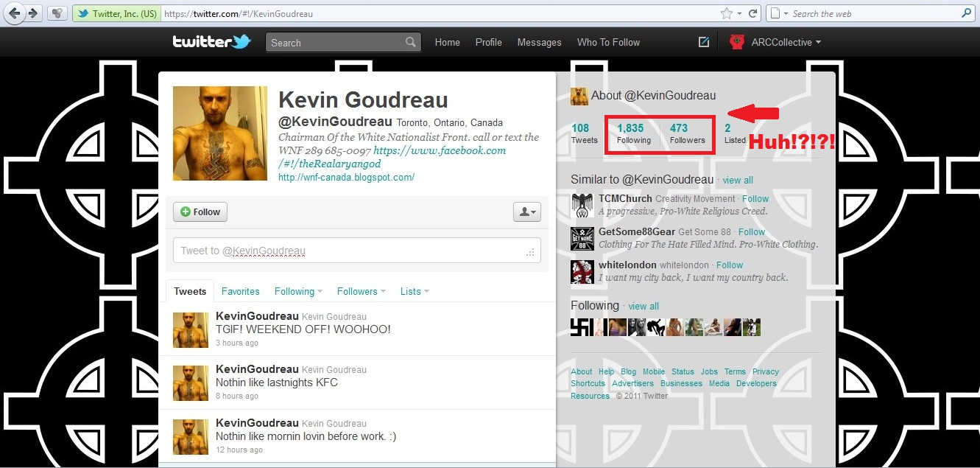
Task: Expand the Lists tab dropdown
Action: [x=426, y=292]
